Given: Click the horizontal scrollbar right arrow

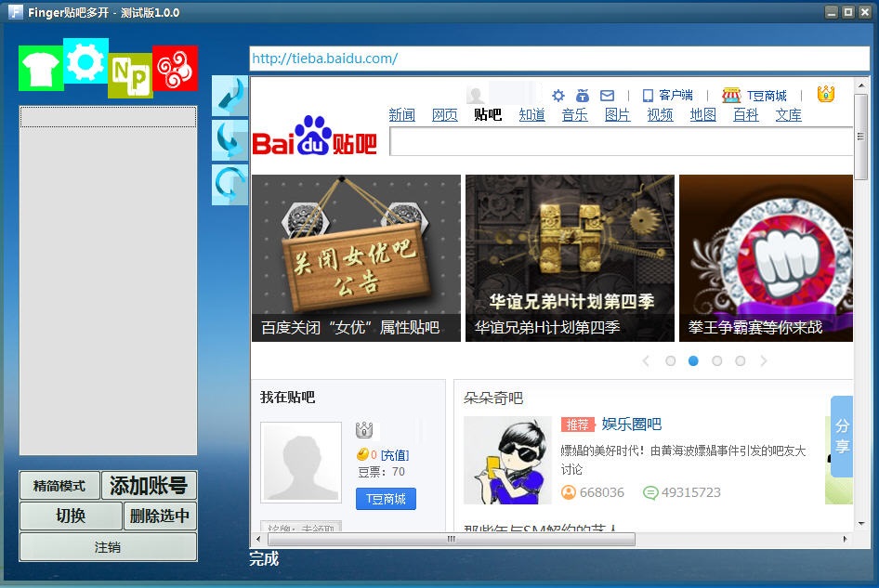Looking at the screenshot, I should (845, 540).
